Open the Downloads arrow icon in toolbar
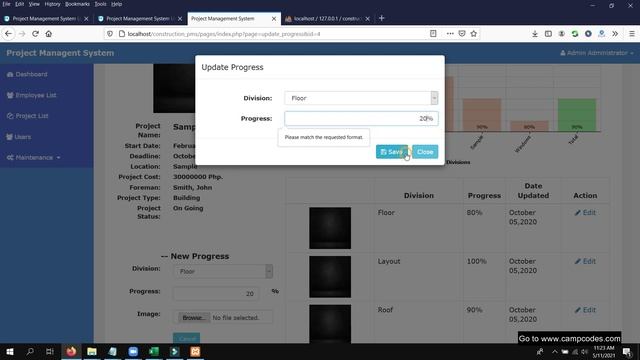The height and width of the screenshot is (360, 640). tap(535, 34)
